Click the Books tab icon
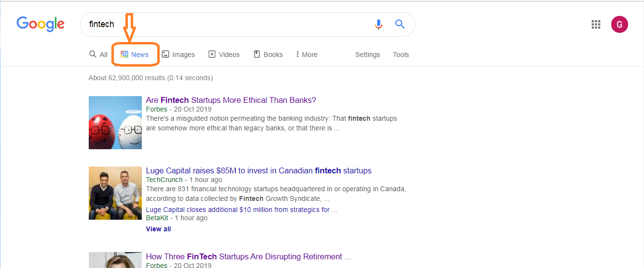 (257, 55)
